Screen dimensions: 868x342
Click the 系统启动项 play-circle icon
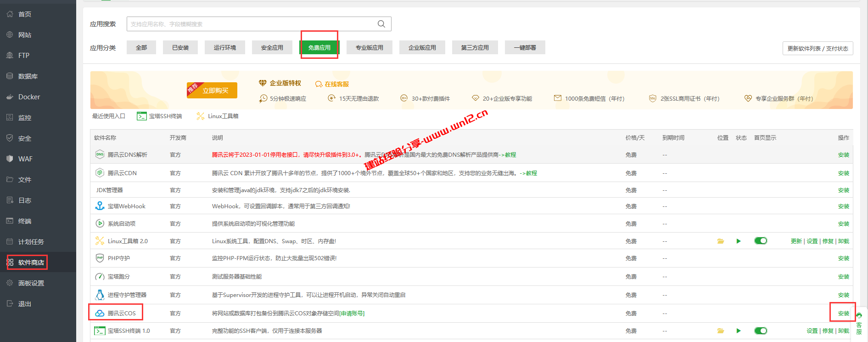pos(100,223)
